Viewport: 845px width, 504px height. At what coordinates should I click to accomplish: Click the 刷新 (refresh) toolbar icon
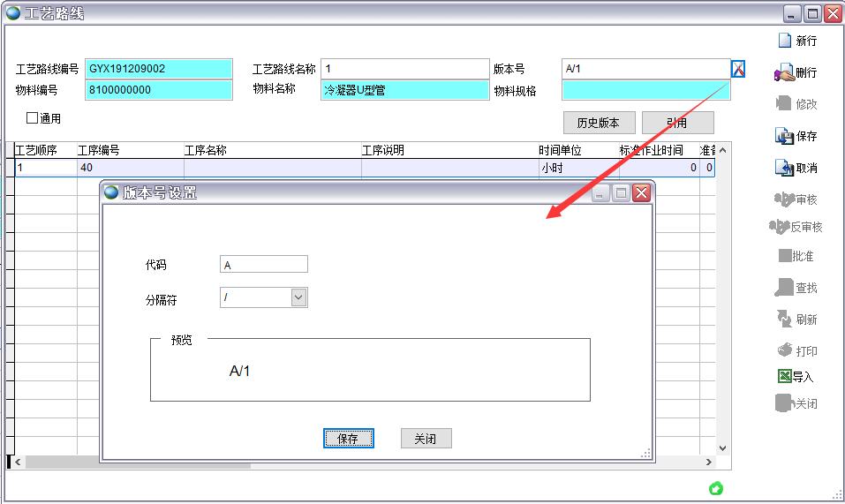point(783,319)
